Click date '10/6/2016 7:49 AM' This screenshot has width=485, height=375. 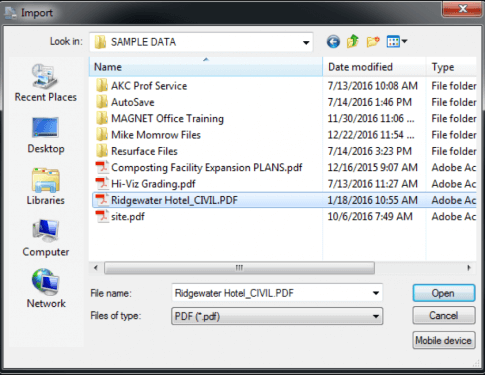click(370, 217)
